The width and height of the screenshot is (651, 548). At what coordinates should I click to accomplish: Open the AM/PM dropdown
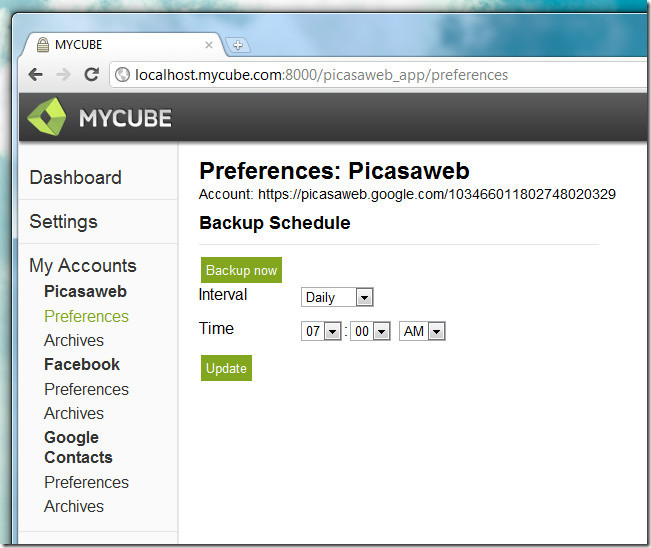422,331
